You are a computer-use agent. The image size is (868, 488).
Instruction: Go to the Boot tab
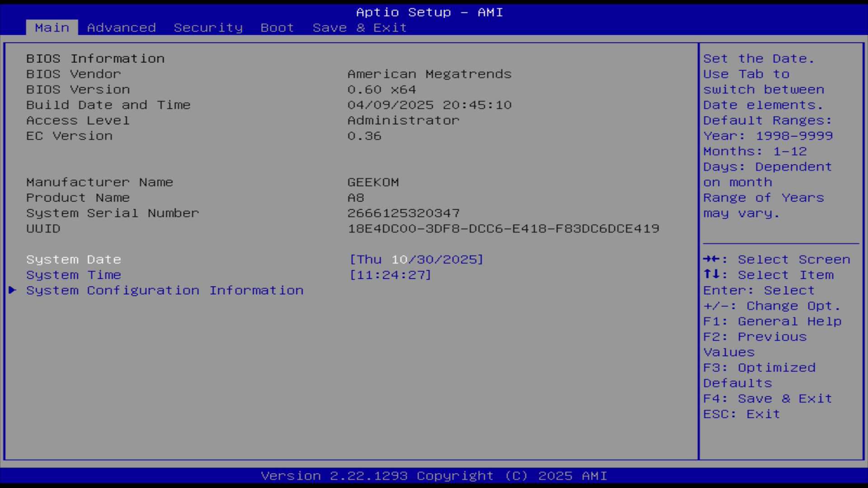click(x=277, y=28)
